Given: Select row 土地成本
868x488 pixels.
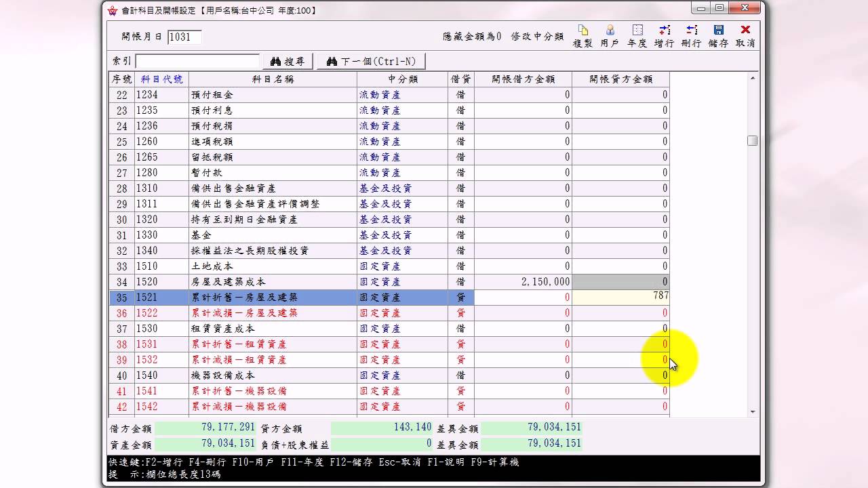Looking at the screenshot, I should [389, 266].
